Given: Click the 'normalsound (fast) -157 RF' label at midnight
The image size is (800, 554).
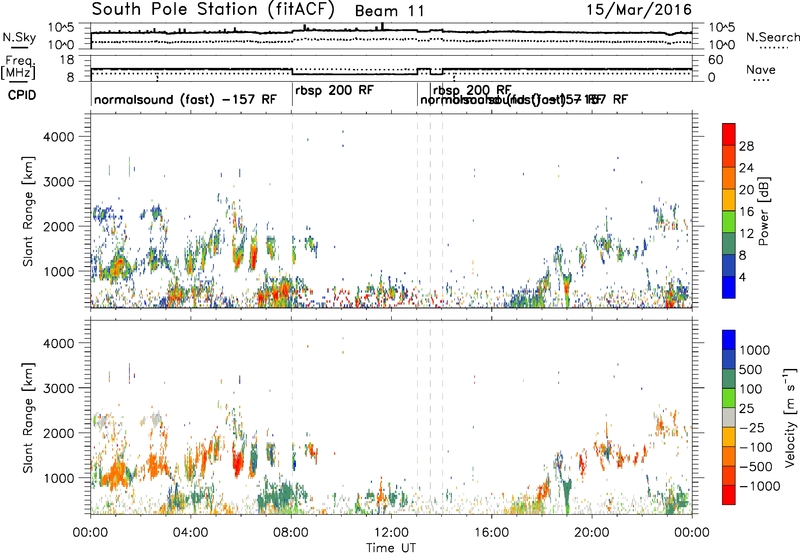Looking at the screenshot, I should 185,99.
